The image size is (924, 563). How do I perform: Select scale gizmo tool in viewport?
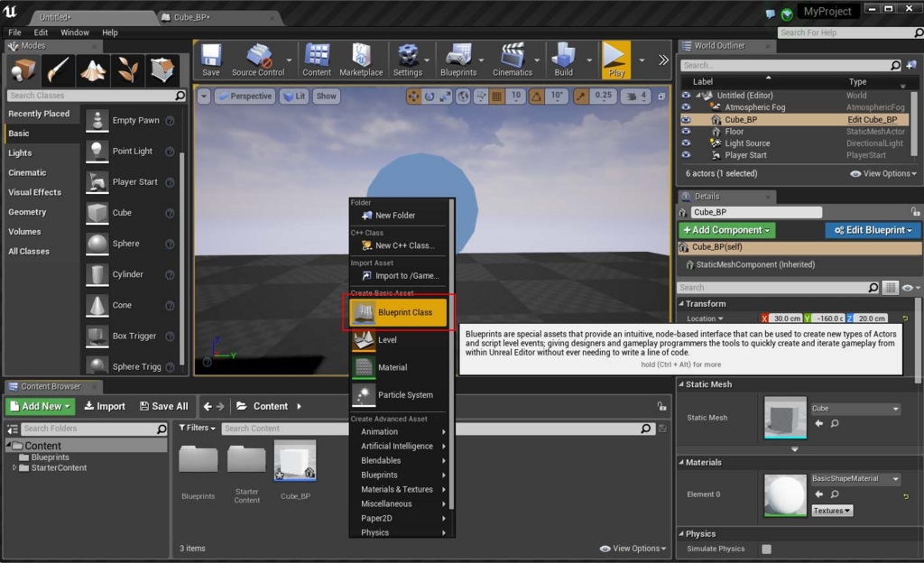tap(446, 96)
